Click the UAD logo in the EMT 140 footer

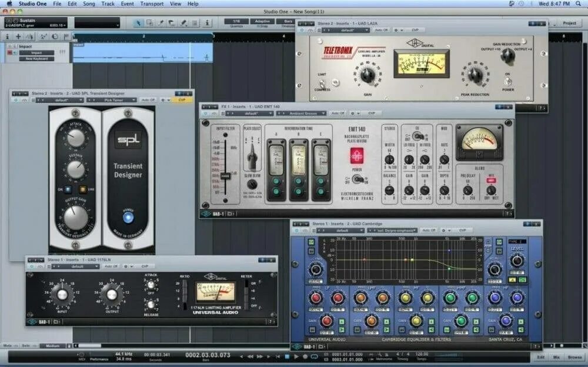[206, 214]
